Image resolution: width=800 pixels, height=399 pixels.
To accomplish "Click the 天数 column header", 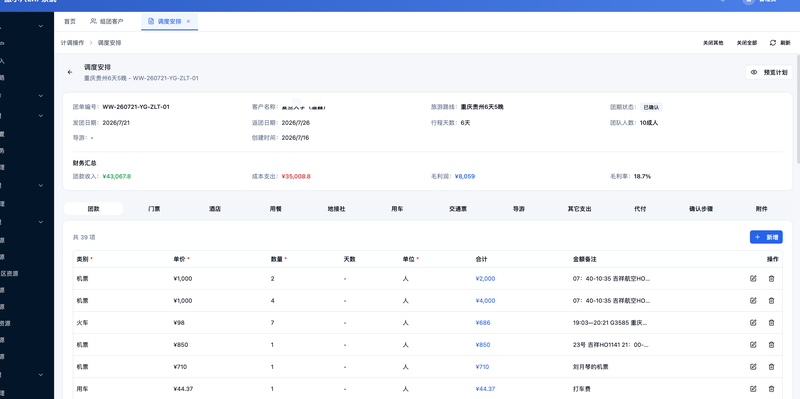I will [349, 259].
